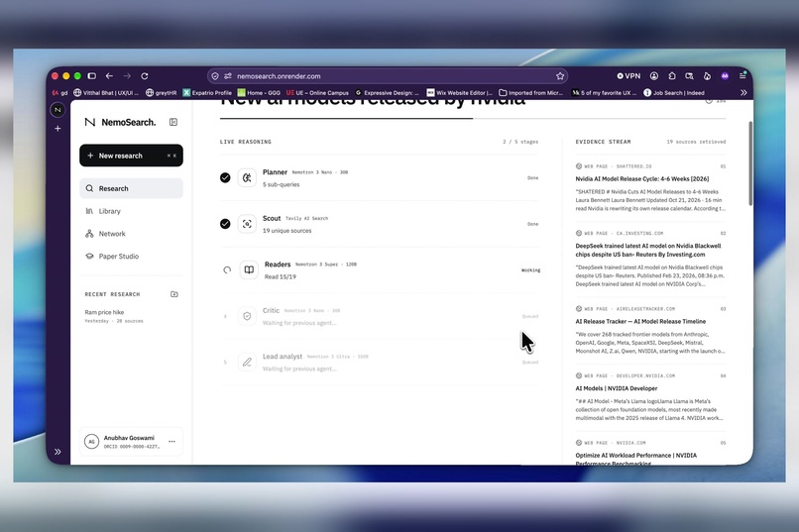Screen dimensions: 799x532
Task: Click the Scout agent icon
Action: (247, 224)
